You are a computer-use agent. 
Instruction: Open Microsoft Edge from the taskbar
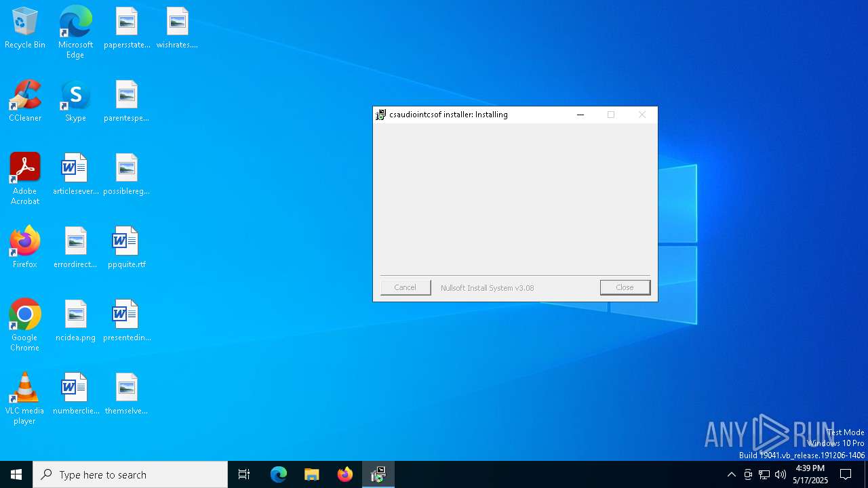tap(279, 474)
